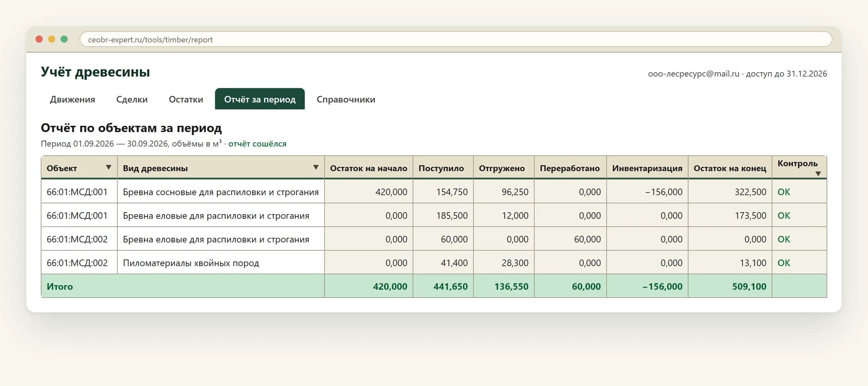
Task: Click the account text ооо-лесресурс@mail.ru
Action: [694, 74]
